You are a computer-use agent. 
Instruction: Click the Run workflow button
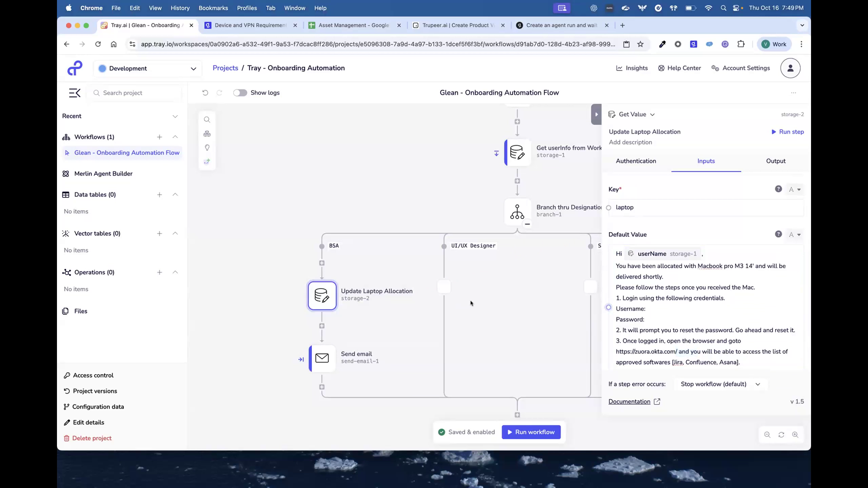pos(531,432)
